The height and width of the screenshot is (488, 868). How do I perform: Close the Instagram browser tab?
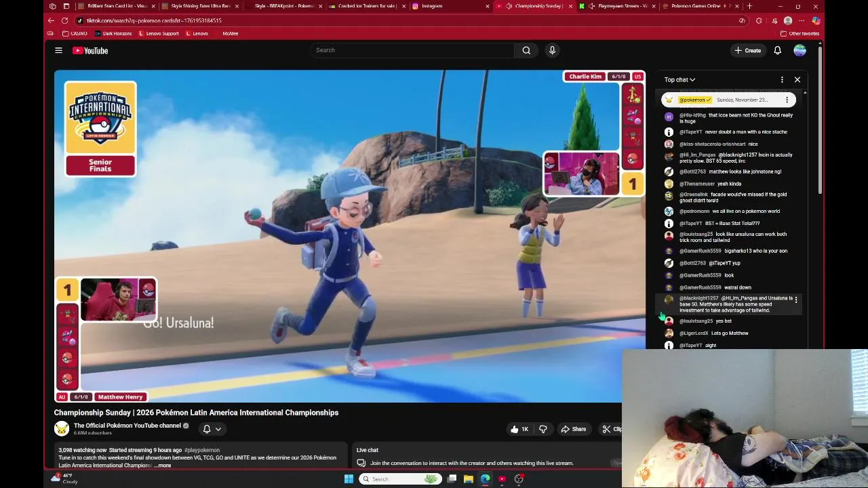click(x=487, y=6)
